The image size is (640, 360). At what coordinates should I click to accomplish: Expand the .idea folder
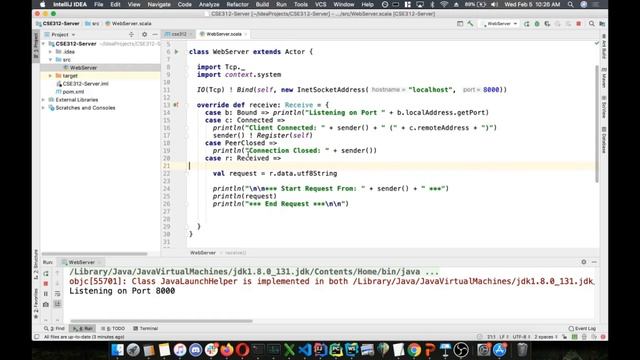point(51,52)
